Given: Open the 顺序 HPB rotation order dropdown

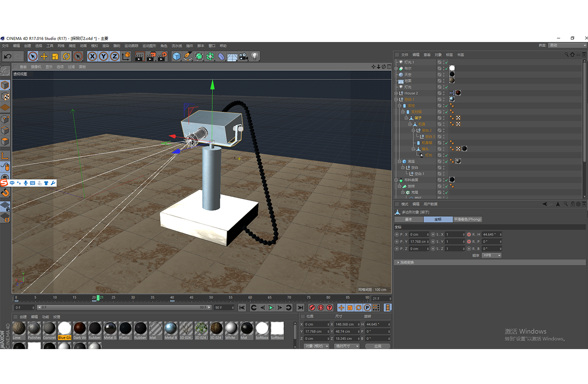Looking at the screenshot, I should point(491,255).
